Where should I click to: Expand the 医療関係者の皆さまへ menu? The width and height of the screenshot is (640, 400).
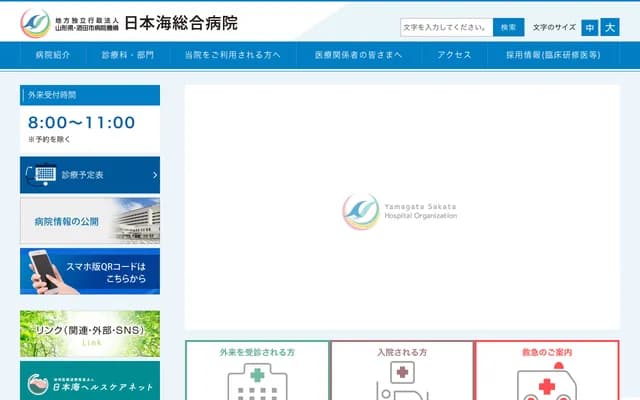point(358,55)
